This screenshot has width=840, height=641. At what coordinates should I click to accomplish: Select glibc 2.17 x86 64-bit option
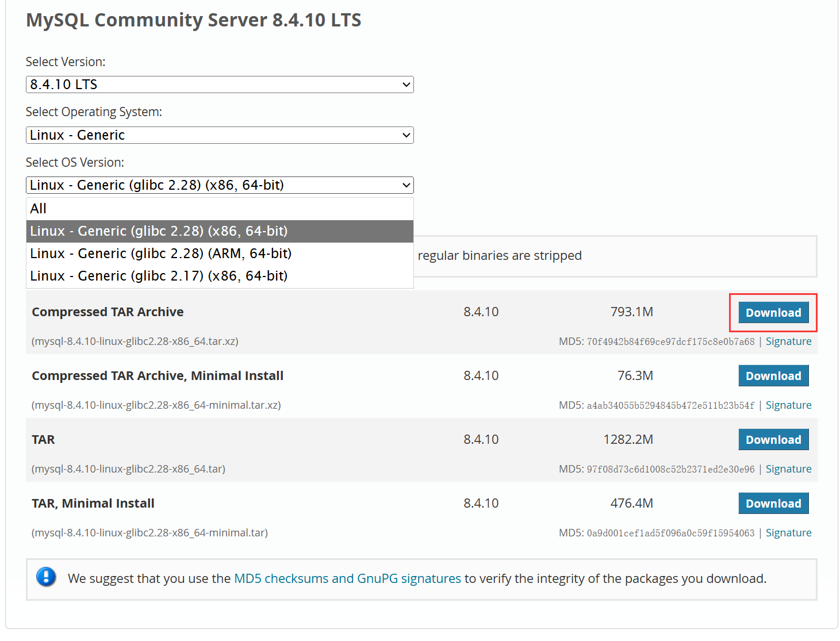point(220,276)
